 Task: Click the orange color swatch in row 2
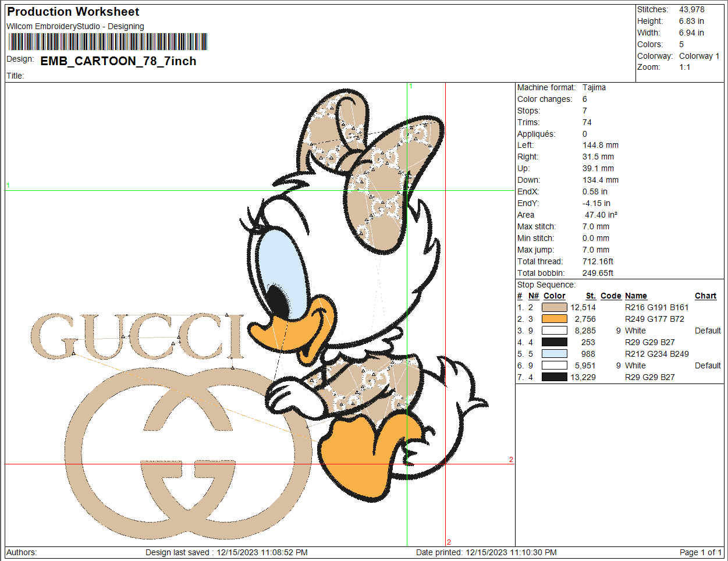(x=554, y=319)
